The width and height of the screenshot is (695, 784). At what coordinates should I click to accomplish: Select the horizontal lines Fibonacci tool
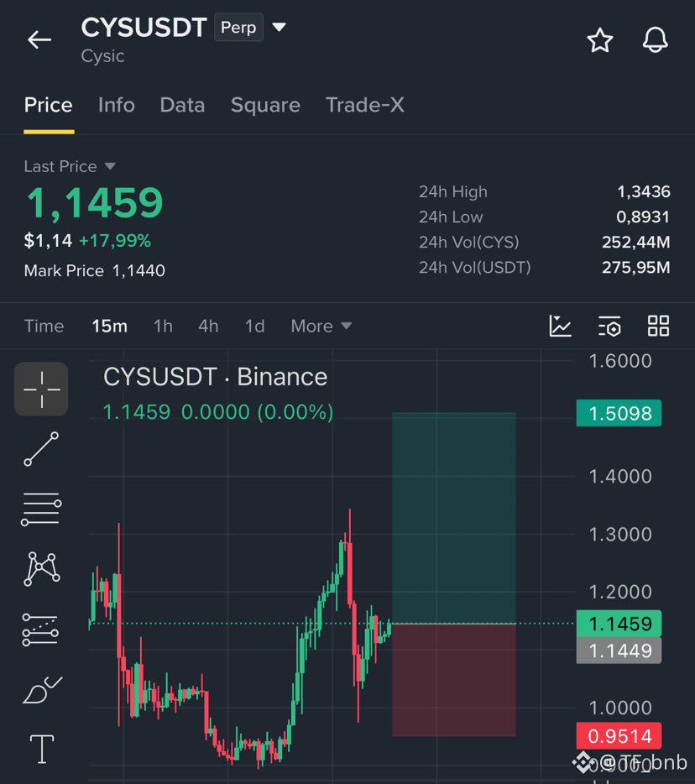[41, 509]
